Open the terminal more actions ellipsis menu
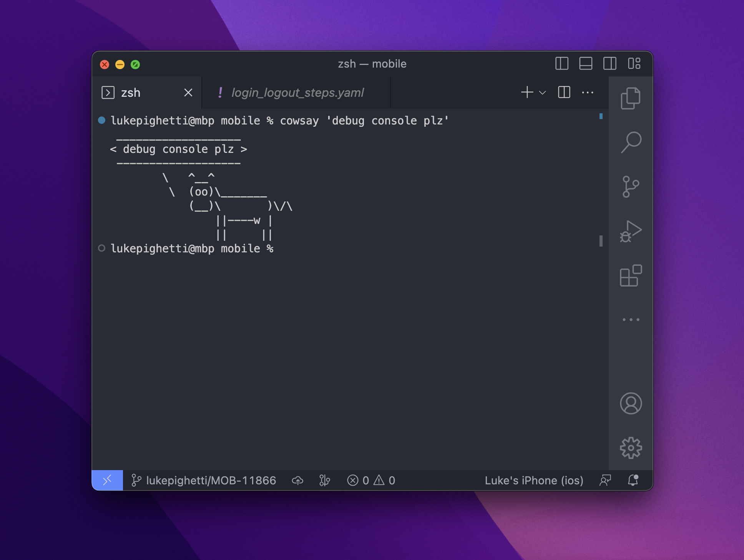 tap(588, 93)
